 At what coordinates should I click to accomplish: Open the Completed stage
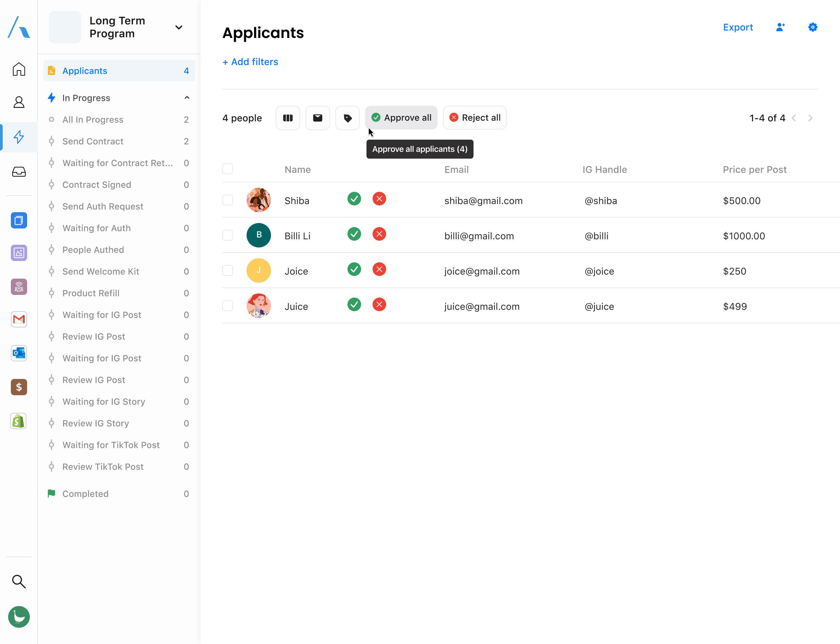pyautogui.click(x=85, y=494)
